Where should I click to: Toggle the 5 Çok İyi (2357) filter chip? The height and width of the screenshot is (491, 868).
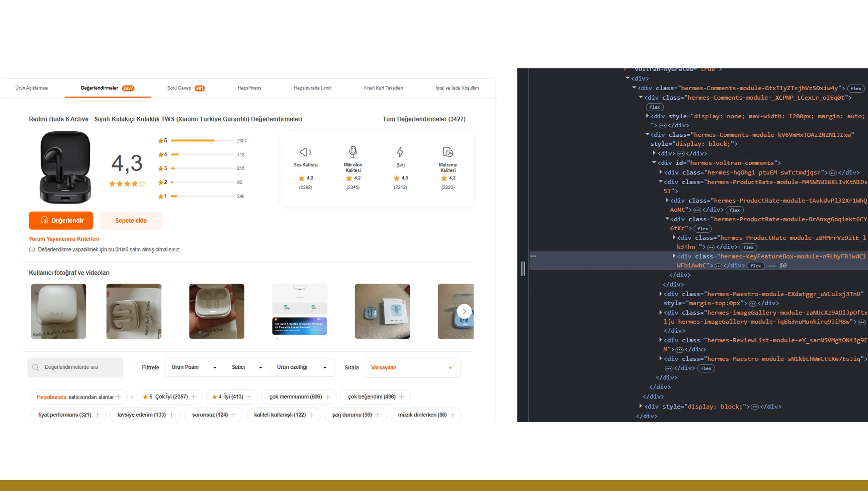pyautogui.click(x=169, y=397)
